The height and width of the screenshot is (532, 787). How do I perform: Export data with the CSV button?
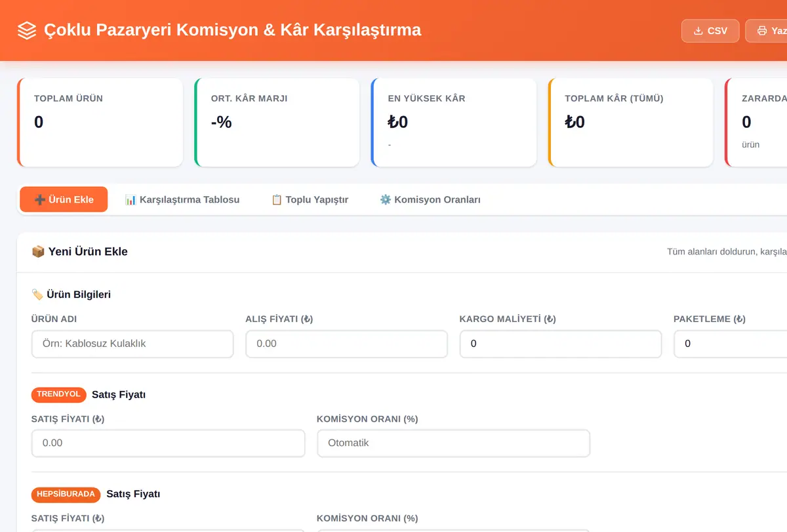(710, 31)
